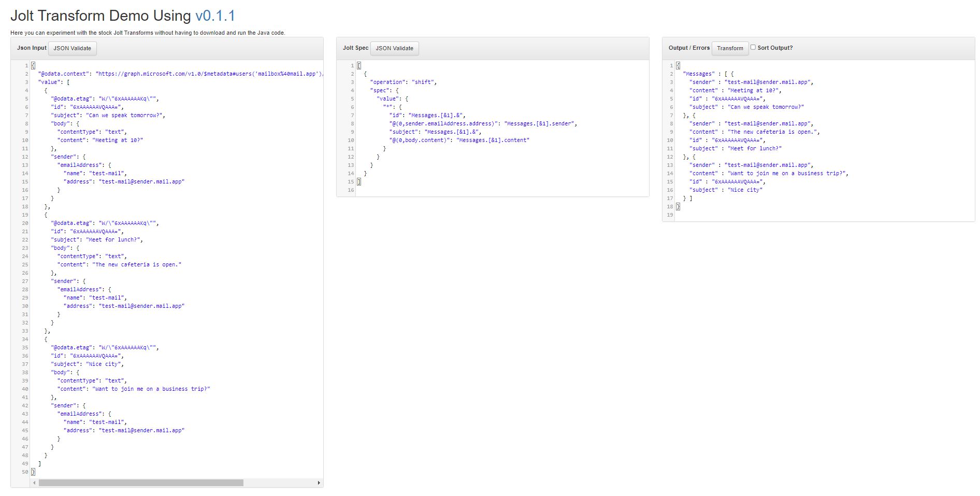Screen dimensions: 980x496
Task: Click line 19, the empty last line of Output
Action: pos(825,215)
